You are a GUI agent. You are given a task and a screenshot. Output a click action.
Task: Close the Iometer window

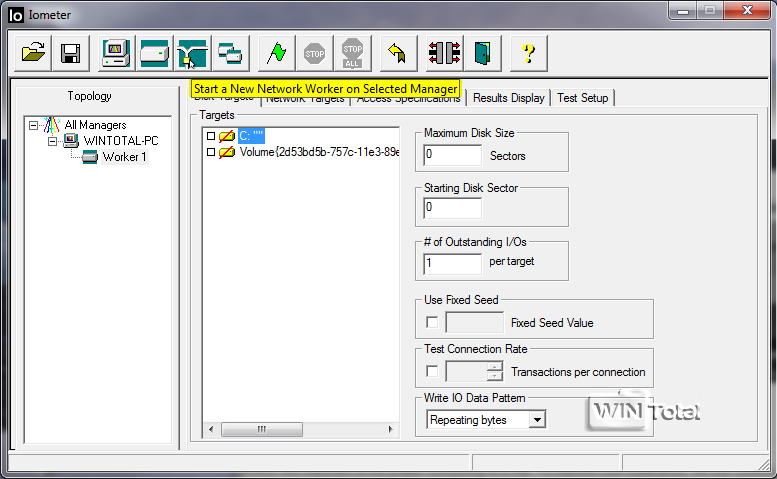pyautogui.click(x=747, y=10)
